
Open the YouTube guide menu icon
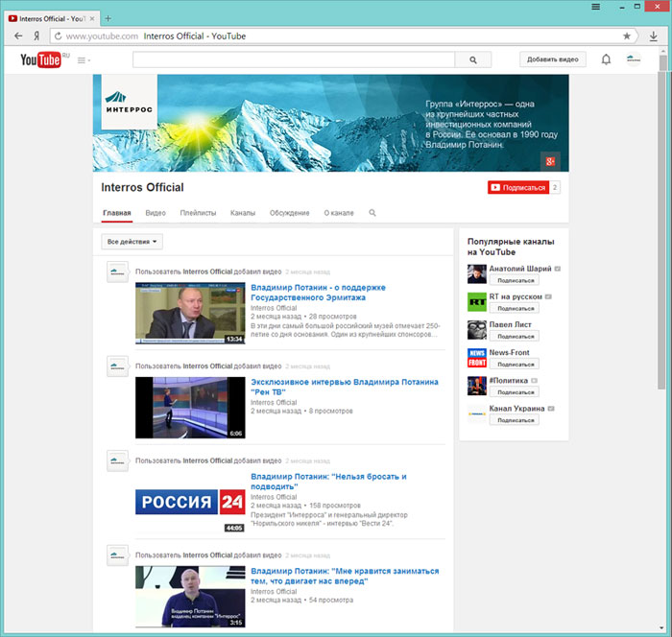click(x=84, y=60)
